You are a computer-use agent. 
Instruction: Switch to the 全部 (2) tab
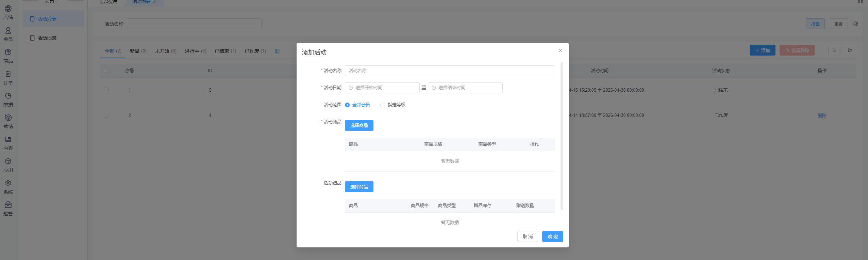click(x=113, y=51)
